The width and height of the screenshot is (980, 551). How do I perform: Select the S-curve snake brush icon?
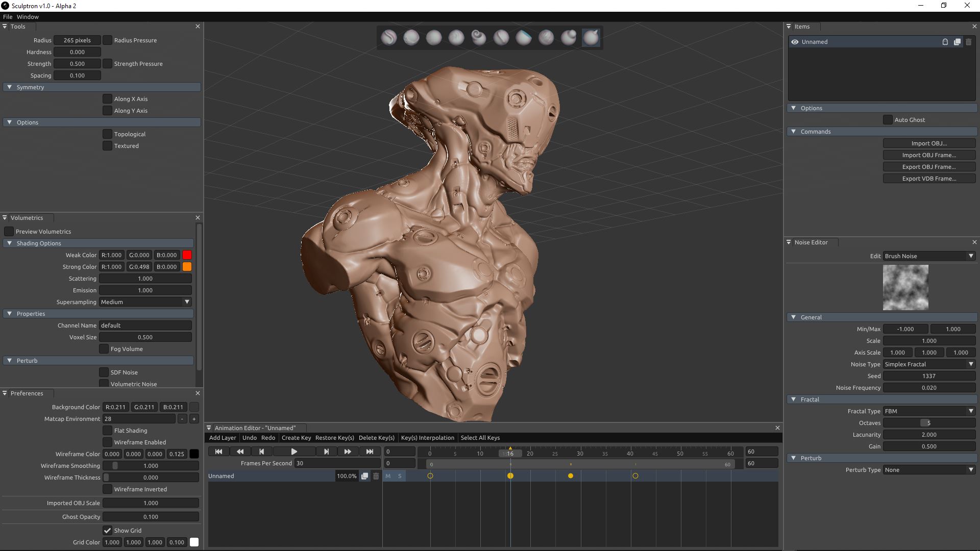pyautogui.click(x=388, y=37)
